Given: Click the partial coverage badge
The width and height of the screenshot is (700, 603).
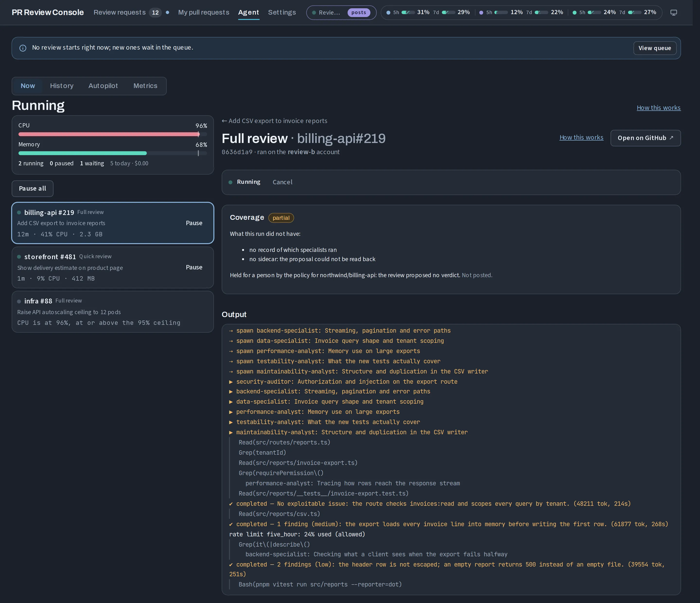Looking at the screenshot, I should [x=281, y=218].
